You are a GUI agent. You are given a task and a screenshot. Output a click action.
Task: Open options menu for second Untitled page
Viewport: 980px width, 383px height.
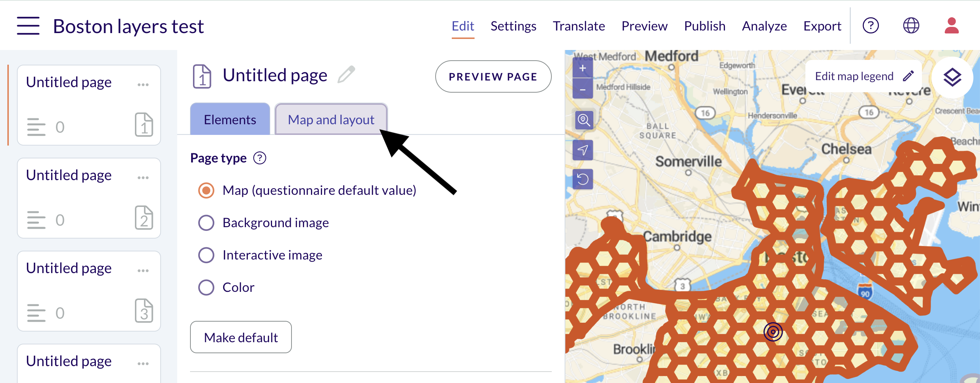pyautogui.click(x=143, y=178)
